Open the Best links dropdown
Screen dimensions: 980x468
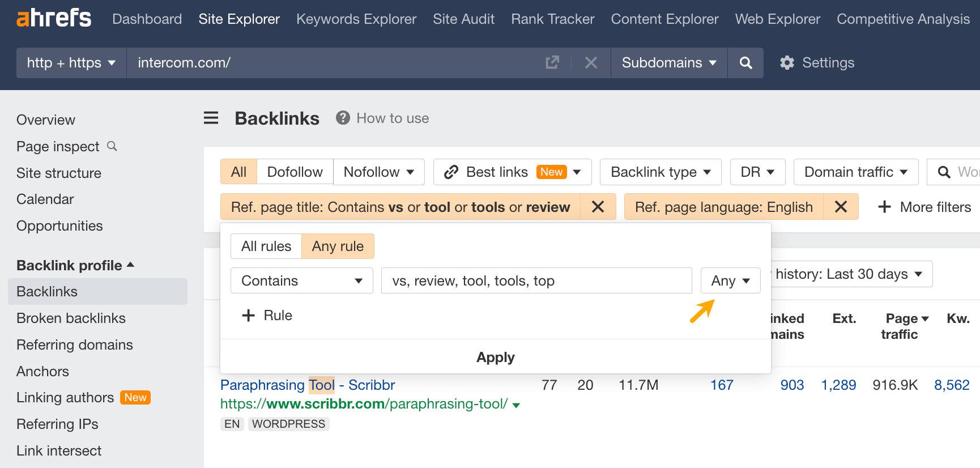[x=512, y=172]
